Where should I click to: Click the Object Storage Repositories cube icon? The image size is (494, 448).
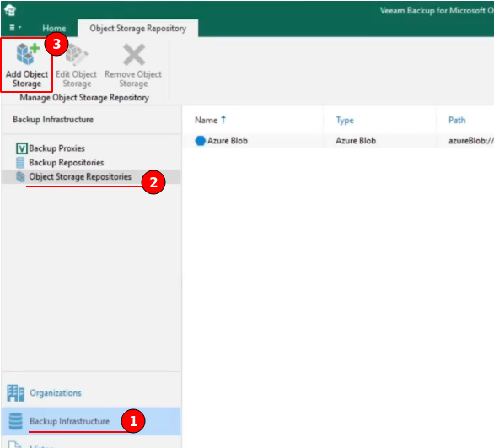20,176
